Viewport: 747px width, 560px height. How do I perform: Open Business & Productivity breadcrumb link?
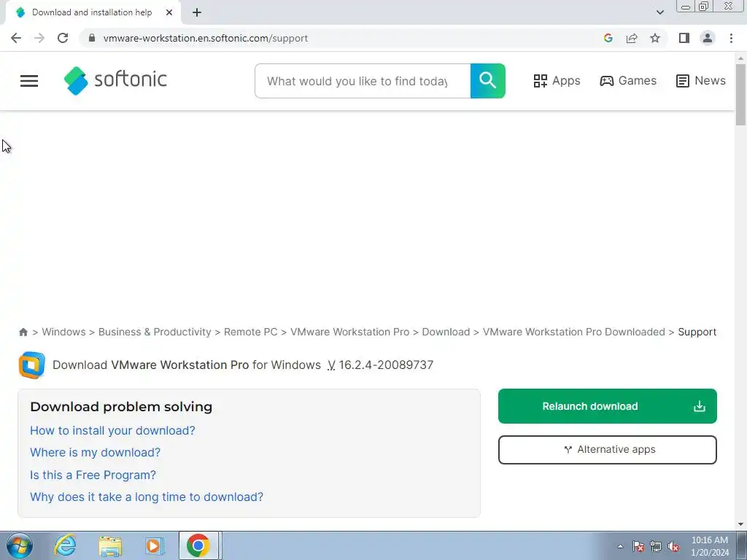click(x=155, y=332)
